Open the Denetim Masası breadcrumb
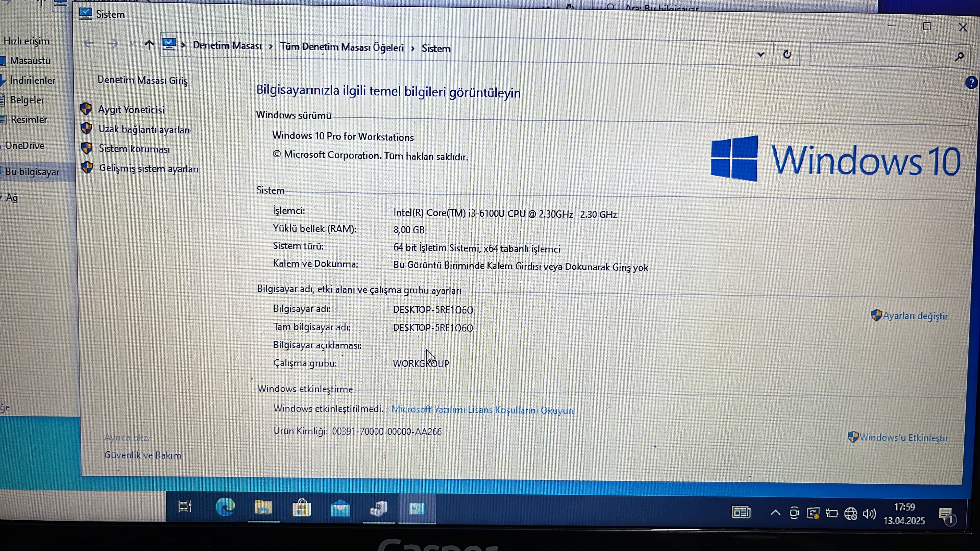980x551 pixels. pos(227,46)
